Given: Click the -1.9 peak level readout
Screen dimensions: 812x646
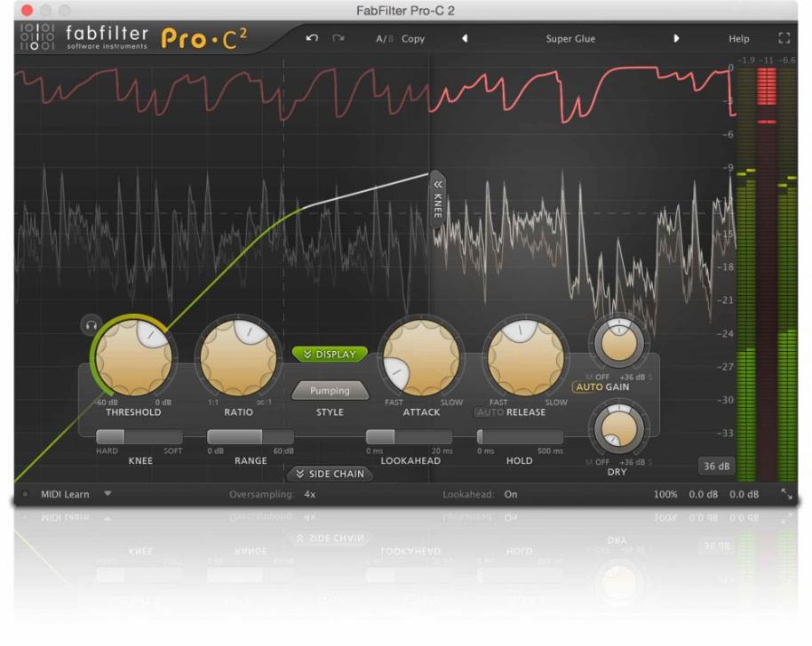Looking at the screenshot, I should click(745, 60).
